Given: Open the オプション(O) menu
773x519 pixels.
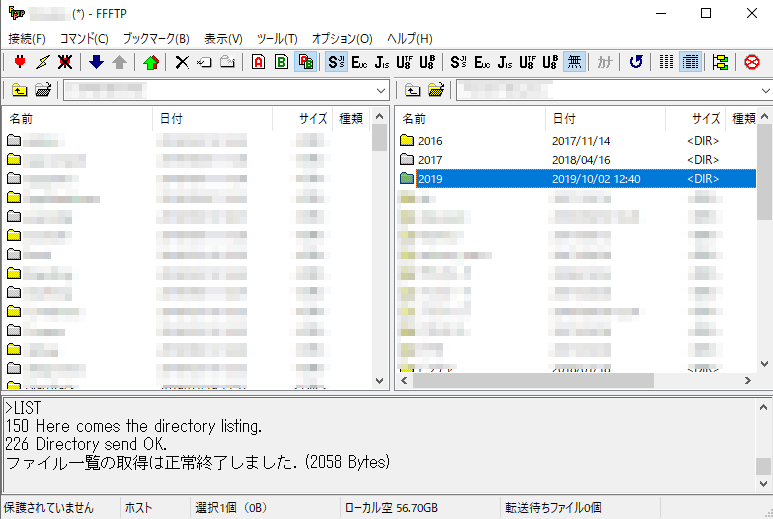Looking at the screenshot, I should pos(341,38).
